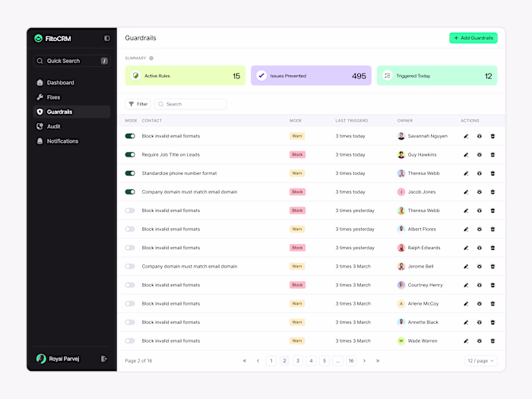
Task: View the Standardize phone number format rule
Action: (x=480, y=173)
